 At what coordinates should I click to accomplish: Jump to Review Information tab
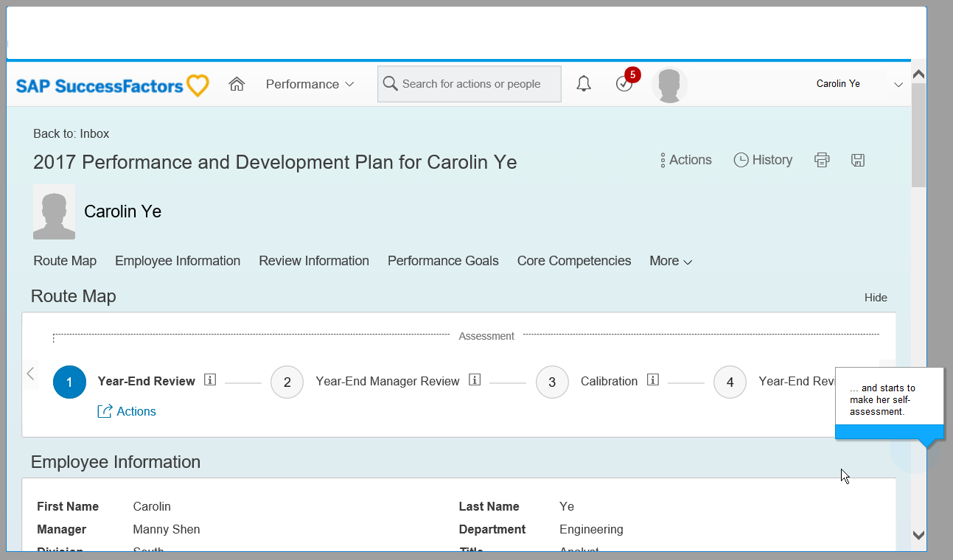point(314,261)
